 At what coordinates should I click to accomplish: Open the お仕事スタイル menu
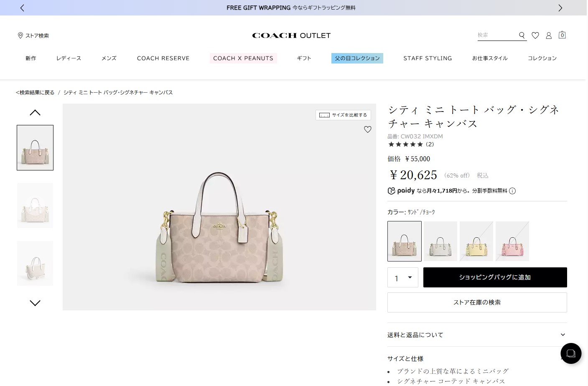pyautogui.click(x=490, y=58)
